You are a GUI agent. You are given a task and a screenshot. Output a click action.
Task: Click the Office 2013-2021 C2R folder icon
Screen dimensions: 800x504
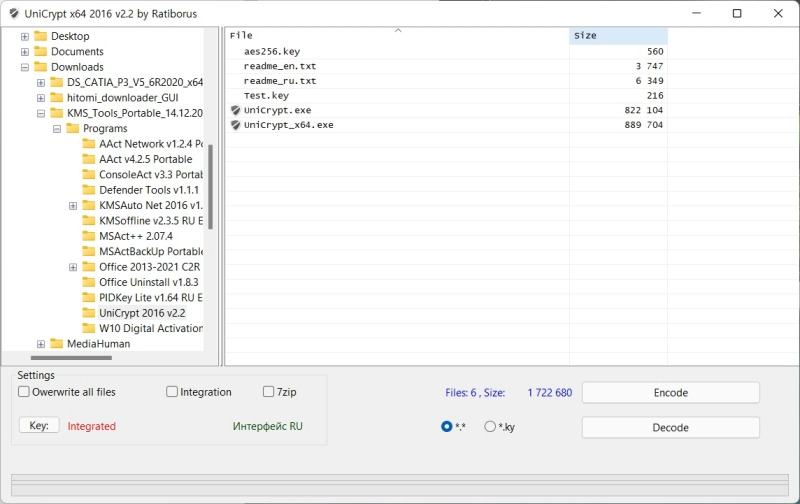[89, 267]
